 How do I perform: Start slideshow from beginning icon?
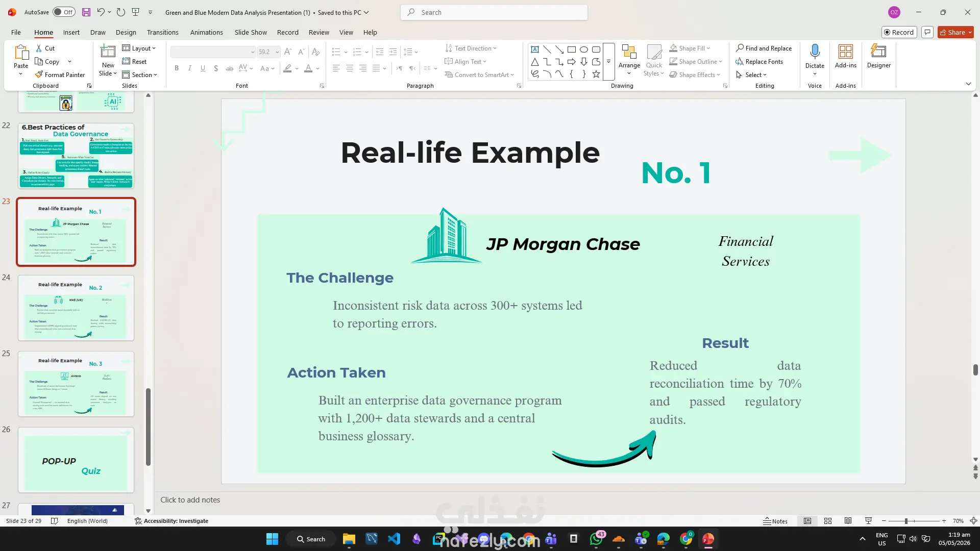click(136, 12)
